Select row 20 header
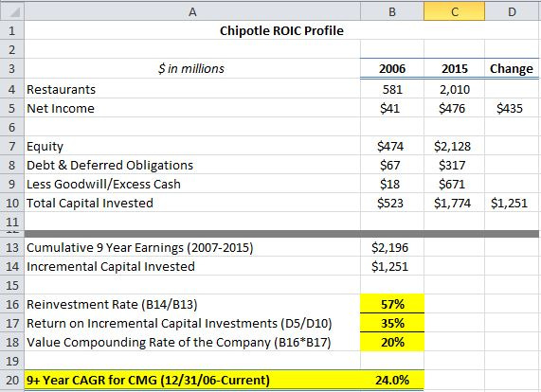Screen dimensions: 541x392 point(12,380)
